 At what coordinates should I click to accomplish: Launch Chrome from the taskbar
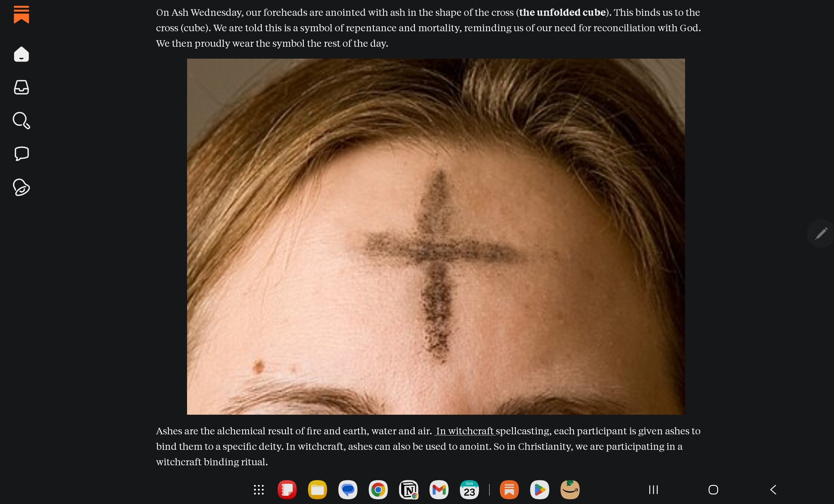(x=378, y=489)
